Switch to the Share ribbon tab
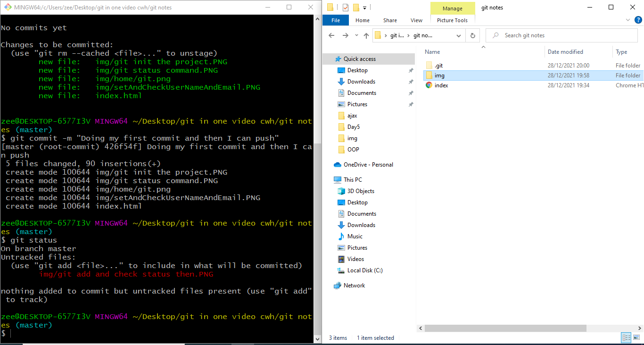The width and height of the screenshot is (644, 345). pyautogui.click(x=390, y=20)
